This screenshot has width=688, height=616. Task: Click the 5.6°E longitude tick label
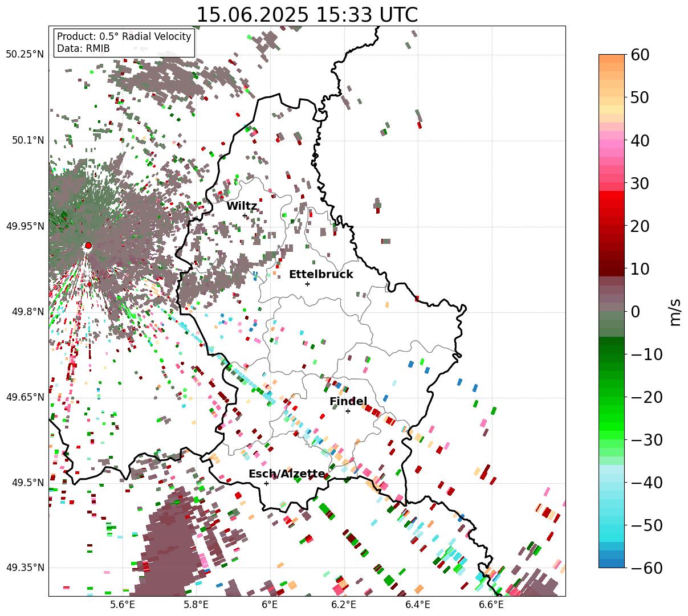coord(122,605)
